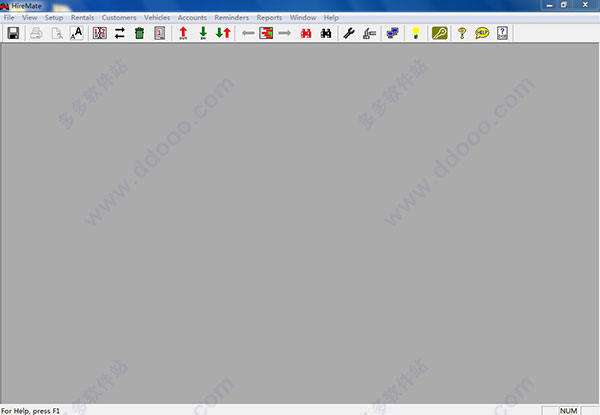Click the blue question mark page icon
This screenshot has height=415, width=600.
502,33
